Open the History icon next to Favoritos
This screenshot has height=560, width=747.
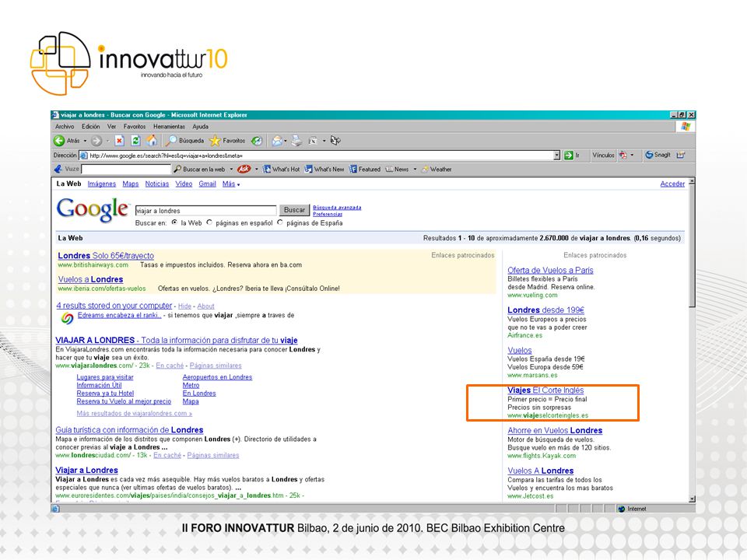tap(257, 141)
